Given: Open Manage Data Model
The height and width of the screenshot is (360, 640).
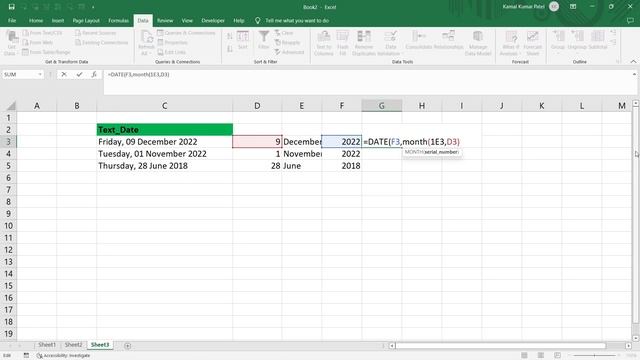Looking at the screenshot, I should click(478, 42).
